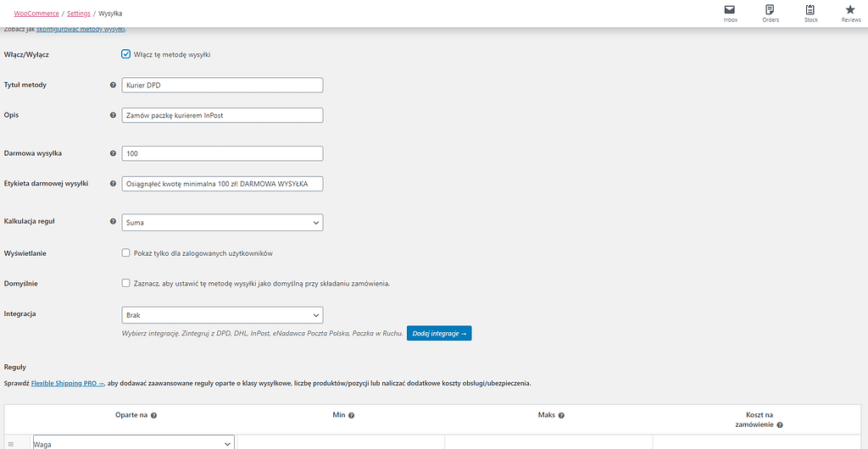The height and width of the screenshot is (449, 868).
Task: Click the Opis description input field
Action: click(x=222, y=115)
